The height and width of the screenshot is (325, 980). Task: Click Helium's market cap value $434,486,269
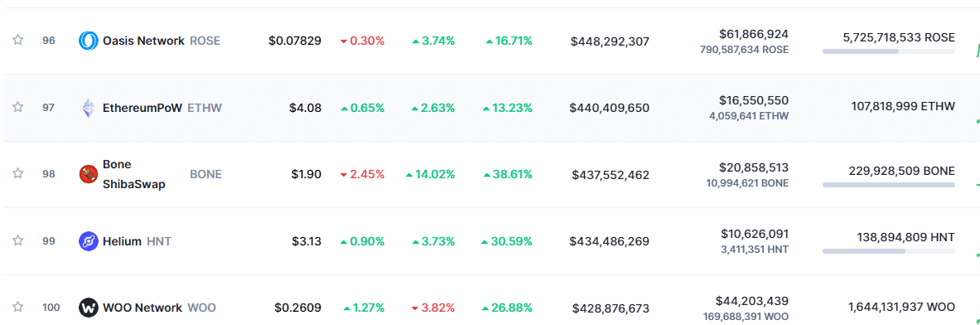pyautogui.click(x=610, y=241)
